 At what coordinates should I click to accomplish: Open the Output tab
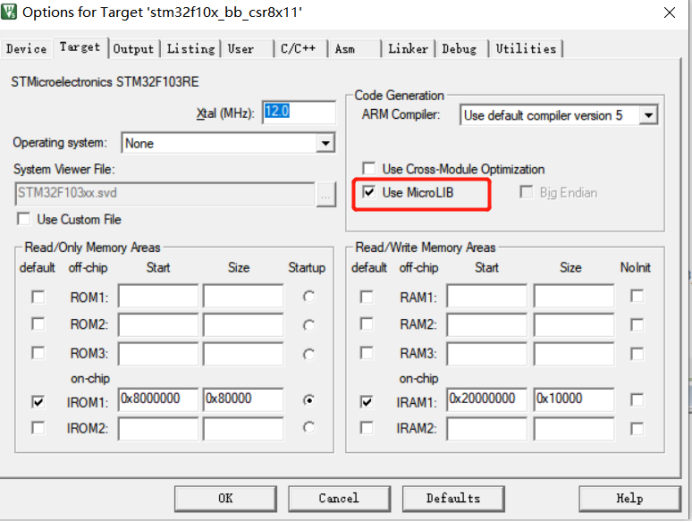(x=133, y=49)
